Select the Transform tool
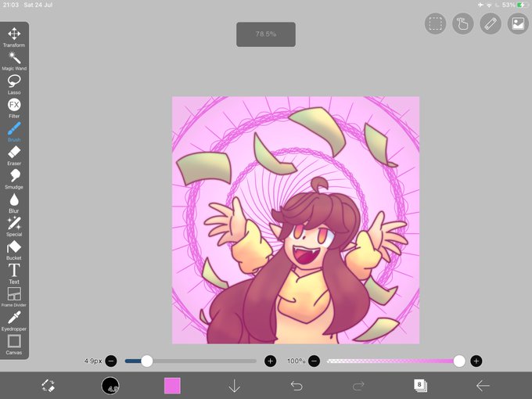This screenshot has height=399, width=532. point(14,37)
